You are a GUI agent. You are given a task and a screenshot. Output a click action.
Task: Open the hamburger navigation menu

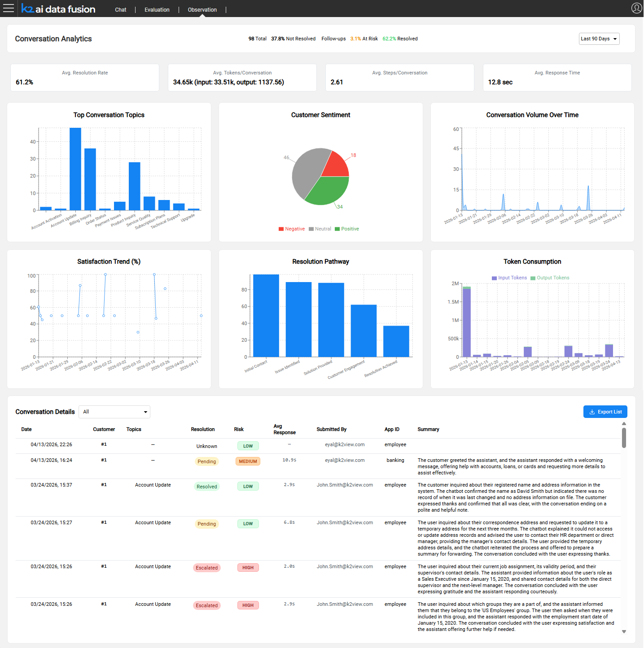click(x=9, y=9)
